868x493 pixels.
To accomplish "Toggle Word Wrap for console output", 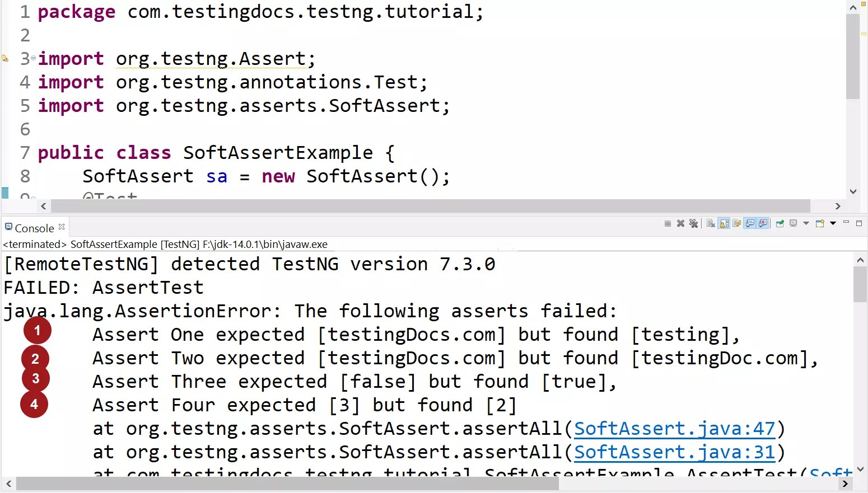I will point(738,223).
